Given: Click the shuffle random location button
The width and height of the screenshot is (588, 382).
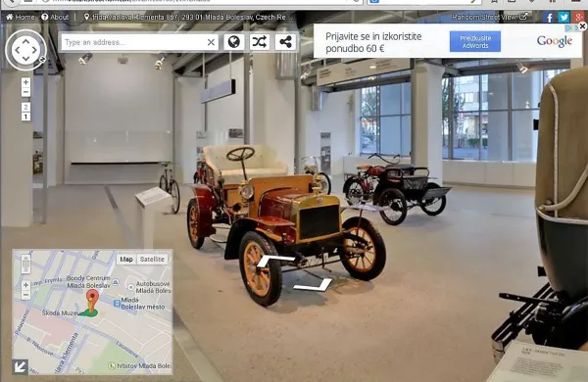Looking at the screenshot, I should [260, 41].
